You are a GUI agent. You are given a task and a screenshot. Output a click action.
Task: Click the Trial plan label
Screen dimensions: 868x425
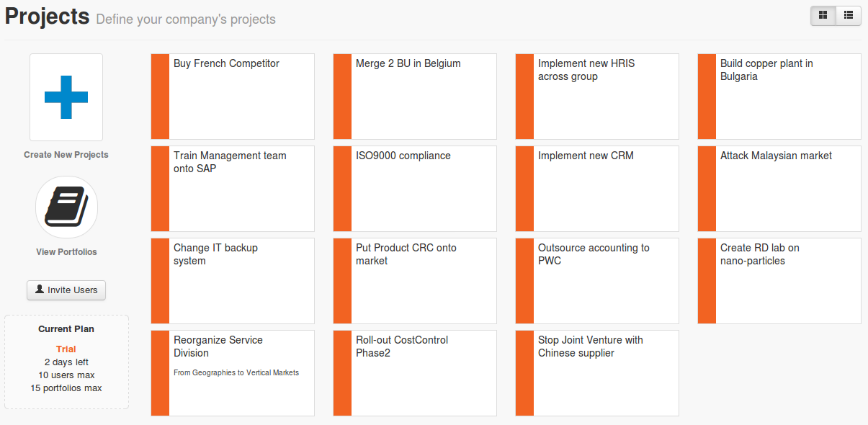coord(66,349)
